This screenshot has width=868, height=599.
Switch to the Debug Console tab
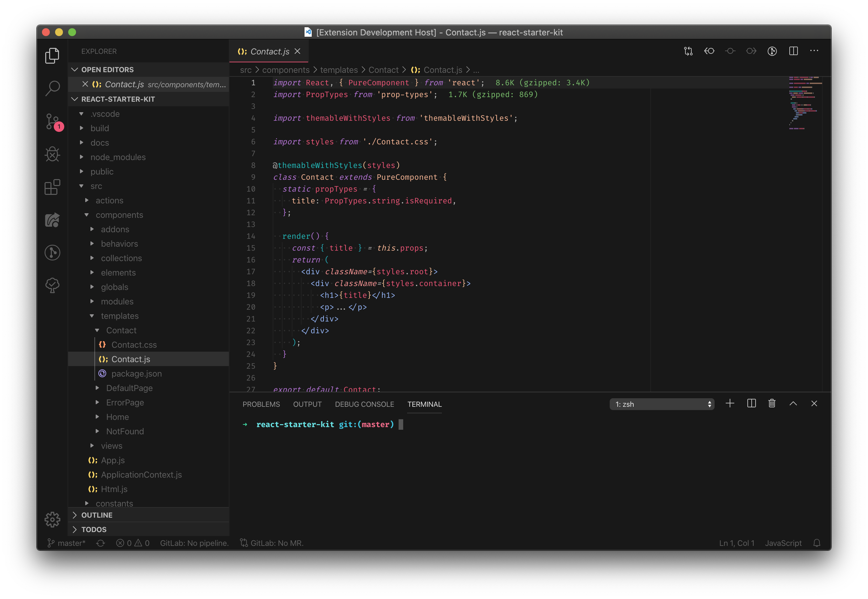tap(364, 404)
